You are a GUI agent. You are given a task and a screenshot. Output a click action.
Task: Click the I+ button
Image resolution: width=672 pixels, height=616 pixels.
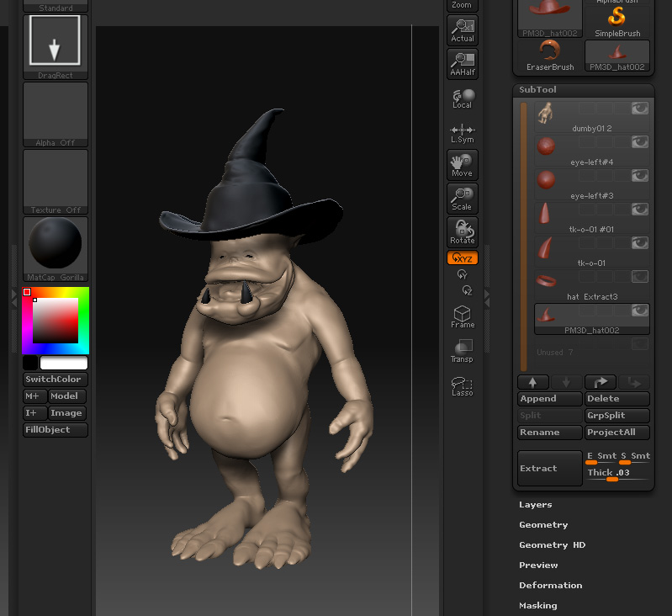34,413
